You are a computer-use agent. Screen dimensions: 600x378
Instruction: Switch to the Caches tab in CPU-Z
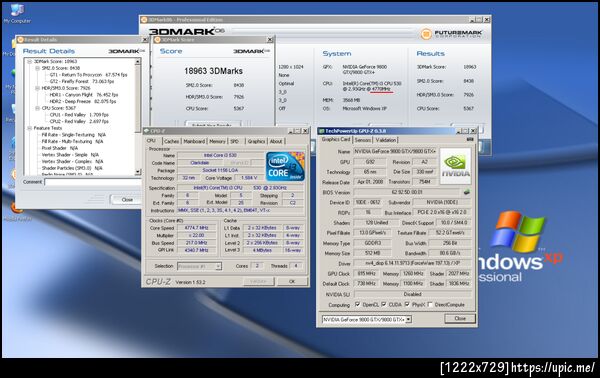coord(171,141)
